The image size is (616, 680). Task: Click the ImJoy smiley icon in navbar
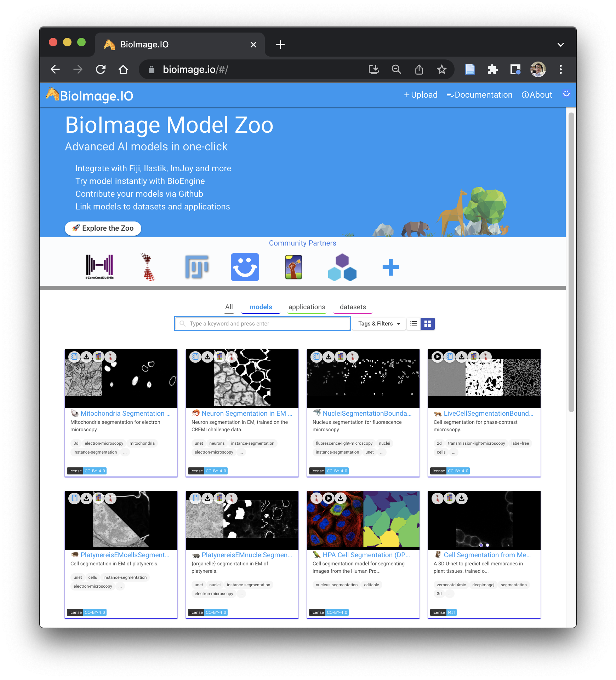566,94
